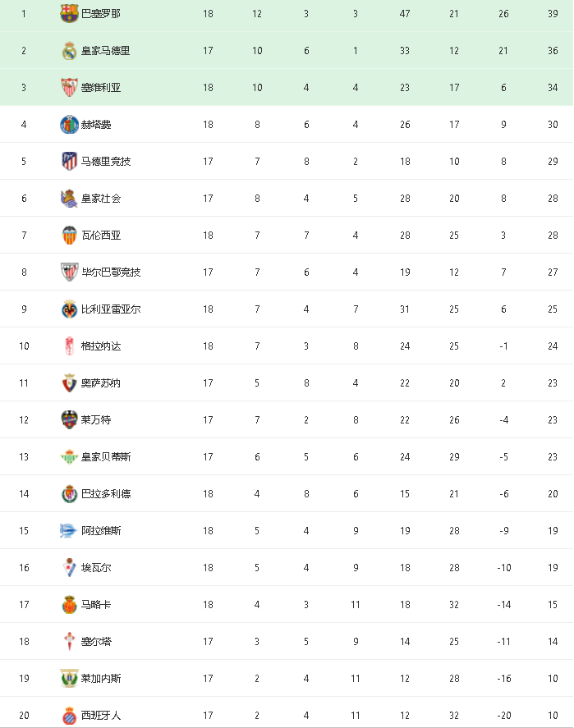This screenshot has height=728, width=574.
Task: Open team link 毕尔巴鄂竞技
Action: (x=111, y=272)
